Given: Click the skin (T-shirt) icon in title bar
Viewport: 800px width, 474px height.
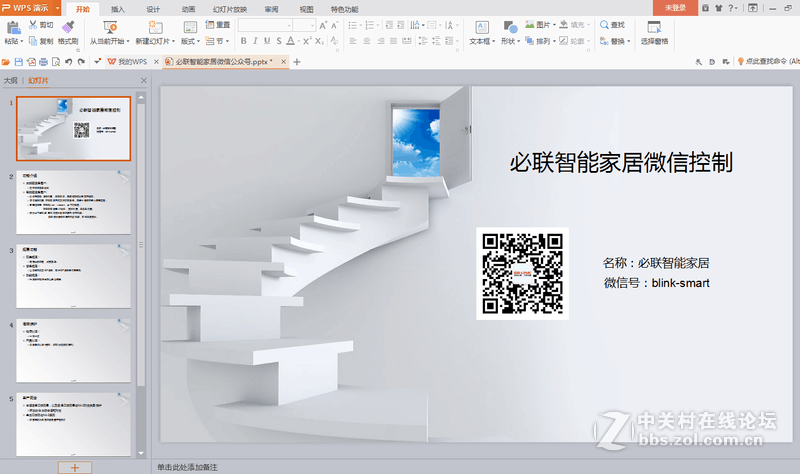Looking at the screenshot, I should click(718, 8).
